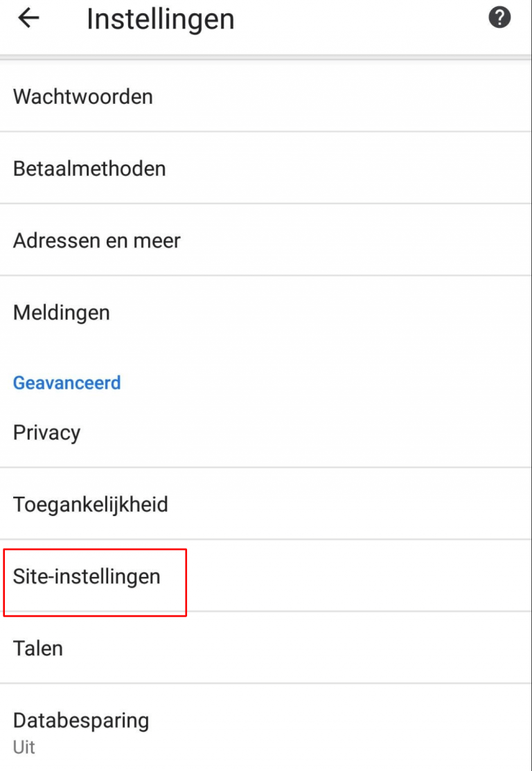Open Betaalmethoden to manage payment methods
The height and width of the screenshot is (771, 532).
click(x=88, y=168)
